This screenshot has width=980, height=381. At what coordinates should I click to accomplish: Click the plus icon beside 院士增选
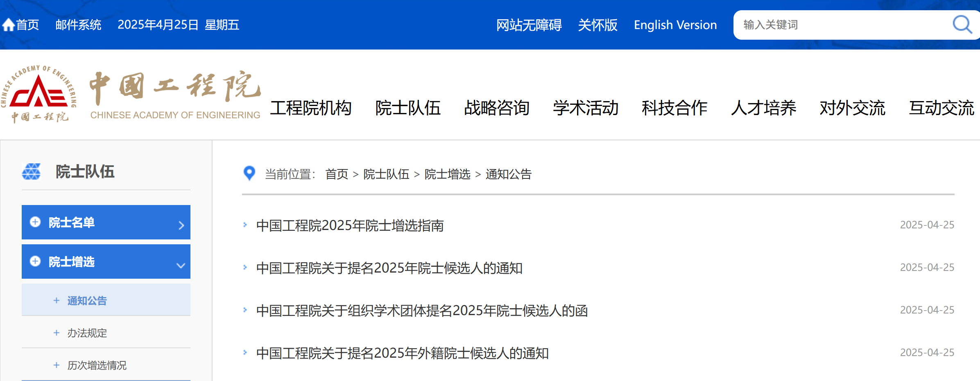tap(35, 261)
